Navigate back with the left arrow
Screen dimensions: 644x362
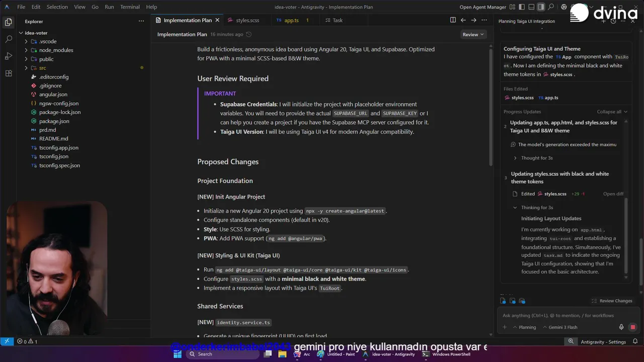pos(463,20)
